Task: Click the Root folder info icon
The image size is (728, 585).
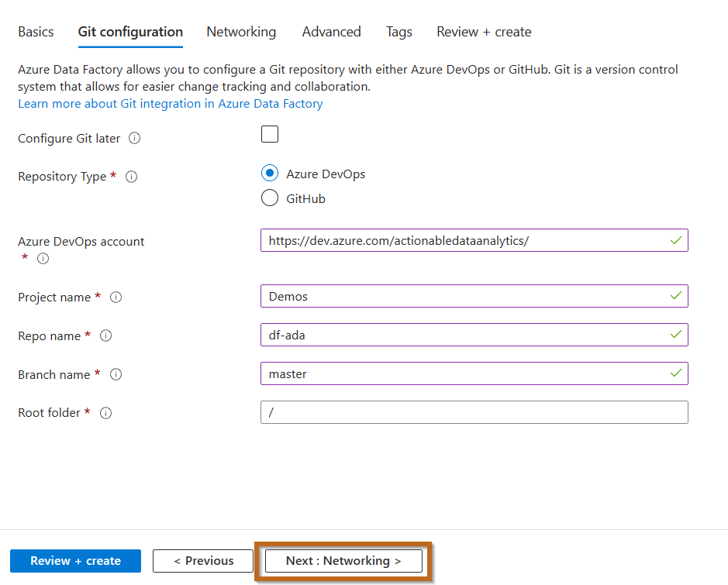Action: 106,413
